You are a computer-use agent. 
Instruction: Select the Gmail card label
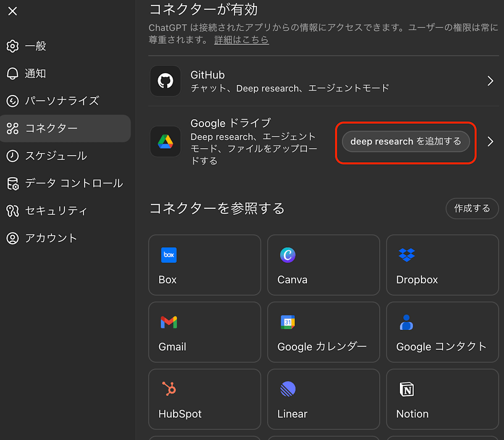click(172, 347)
